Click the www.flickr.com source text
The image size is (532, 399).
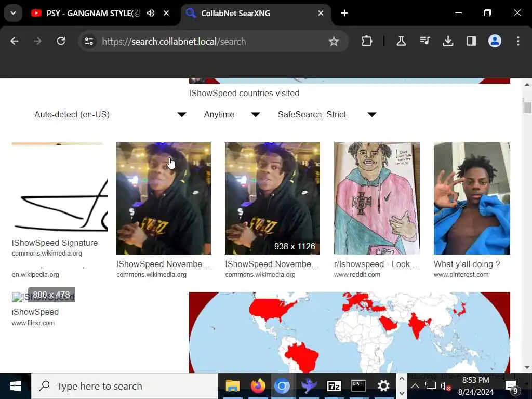[33, 323]
